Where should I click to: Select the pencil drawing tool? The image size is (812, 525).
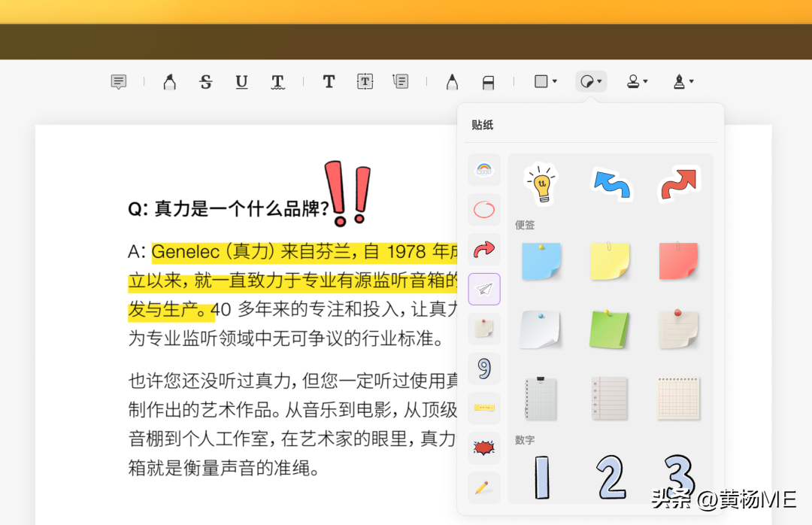(452, 81)
